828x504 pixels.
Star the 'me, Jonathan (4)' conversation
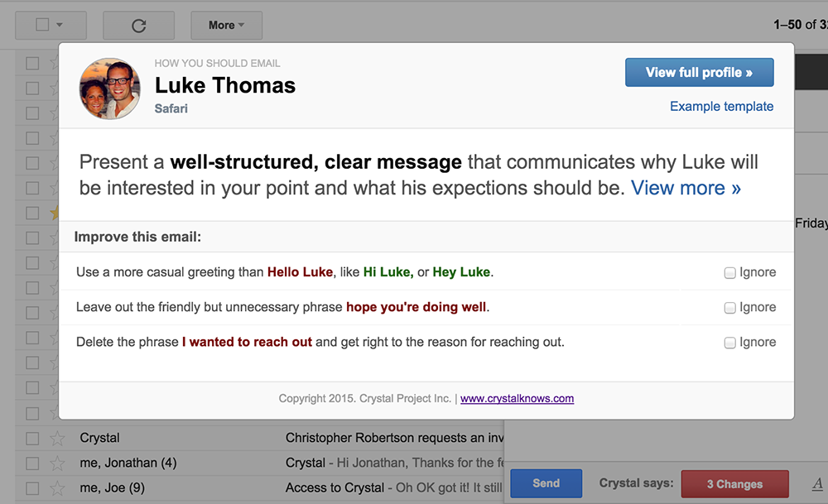(x=57, y=463)
